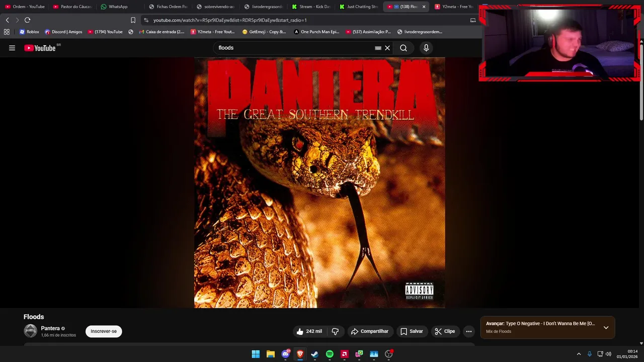Close the active (138) Floods tab
This screenshot has width=644, height=362.
(424, 7)
